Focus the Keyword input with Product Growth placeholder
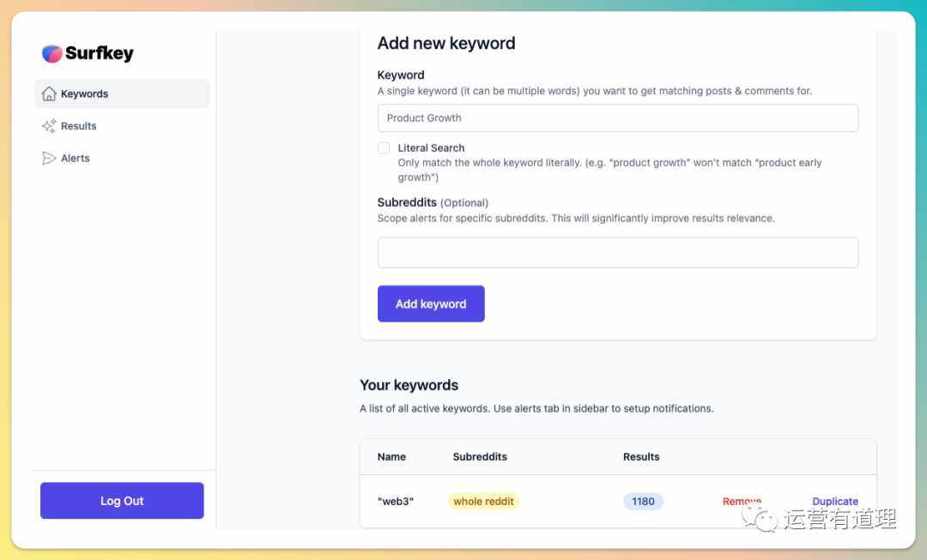 [618, 118]
